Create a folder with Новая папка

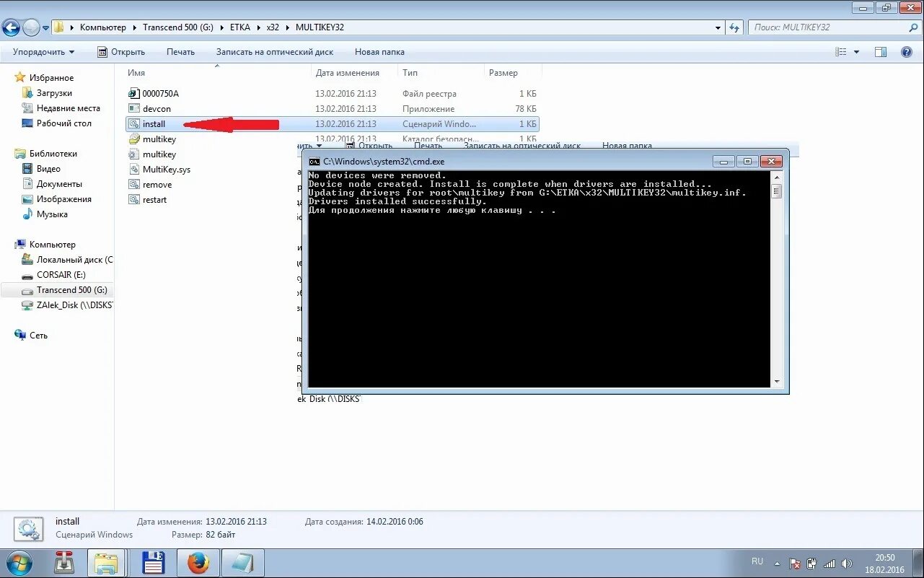tap(379, 52)
